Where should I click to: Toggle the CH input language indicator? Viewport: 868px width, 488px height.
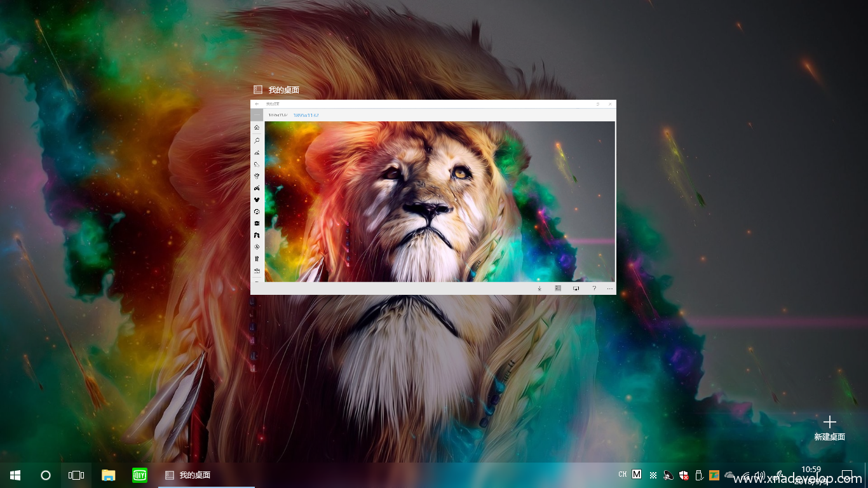[622, 475]
